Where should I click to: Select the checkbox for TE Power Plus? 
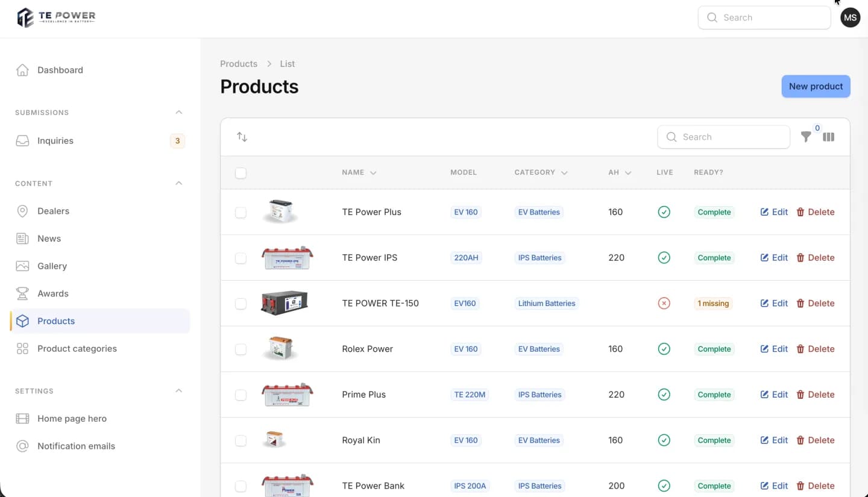point(241,212)
